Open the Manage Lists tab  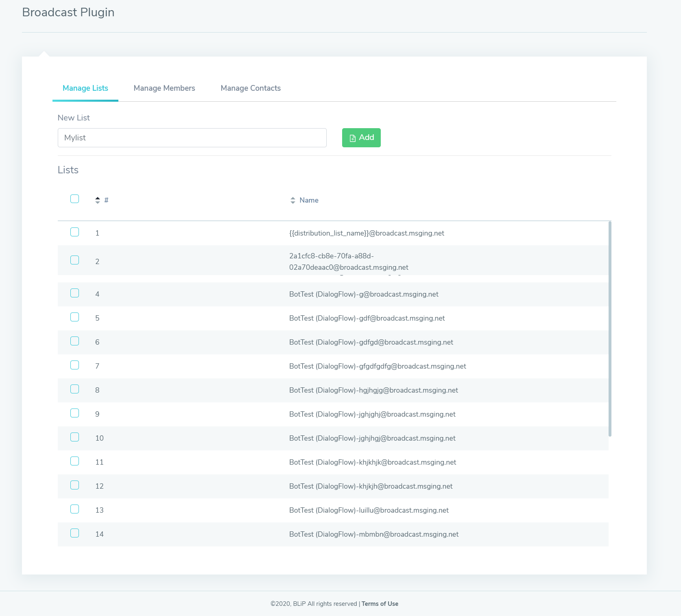pyautogui.click(x=85, y=88)
